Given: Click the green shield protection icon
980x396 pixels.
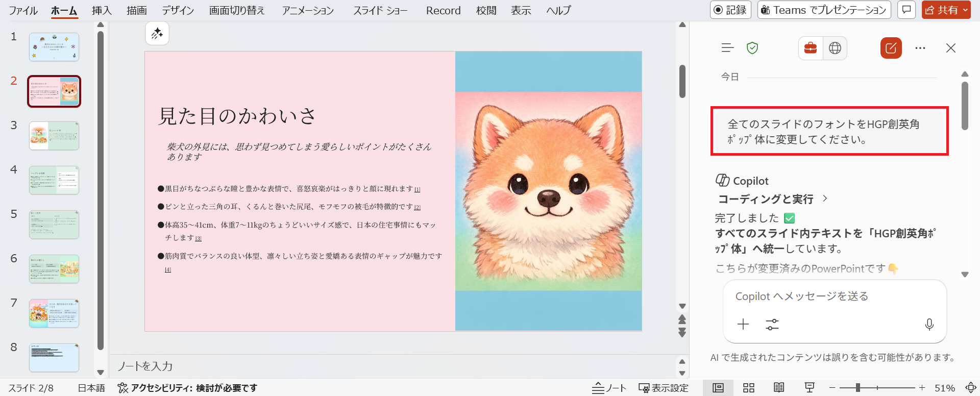Looking at the screenshot, I should [x=752, y=48].
